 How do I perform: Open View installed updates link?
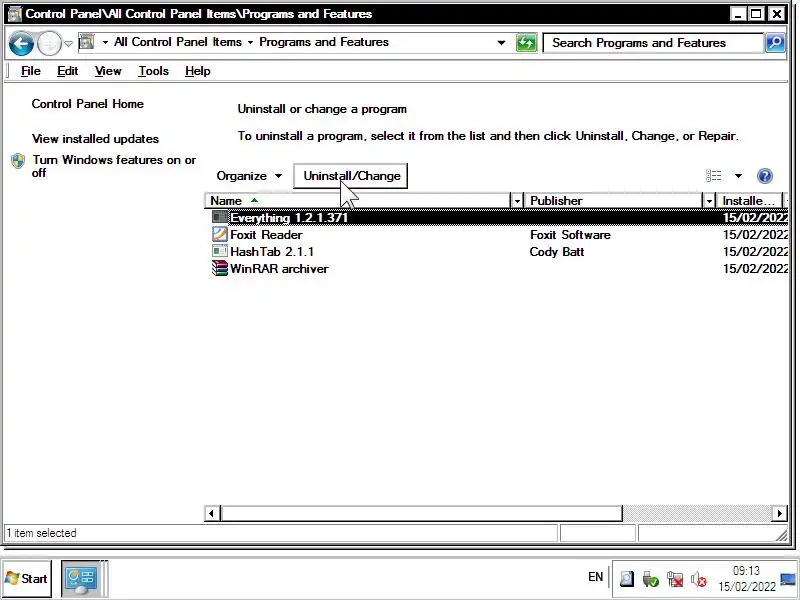pyautogui.click(x=95, y=139)
